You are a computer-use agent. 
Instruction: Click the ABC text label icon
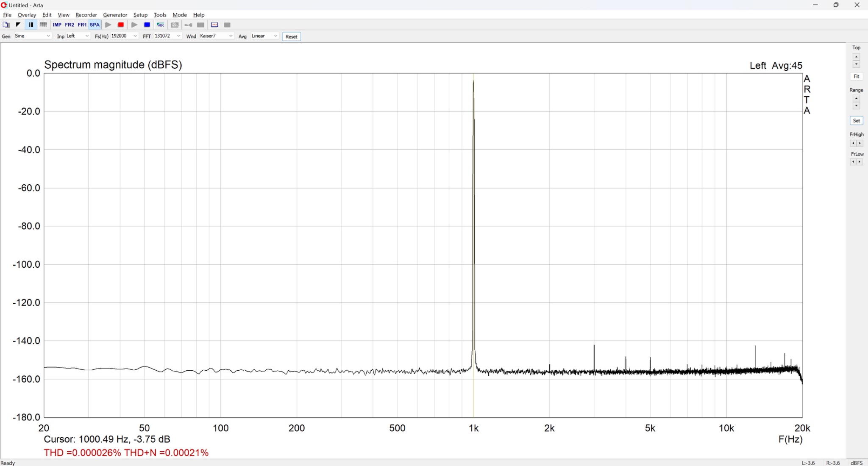tap(161, 25)
